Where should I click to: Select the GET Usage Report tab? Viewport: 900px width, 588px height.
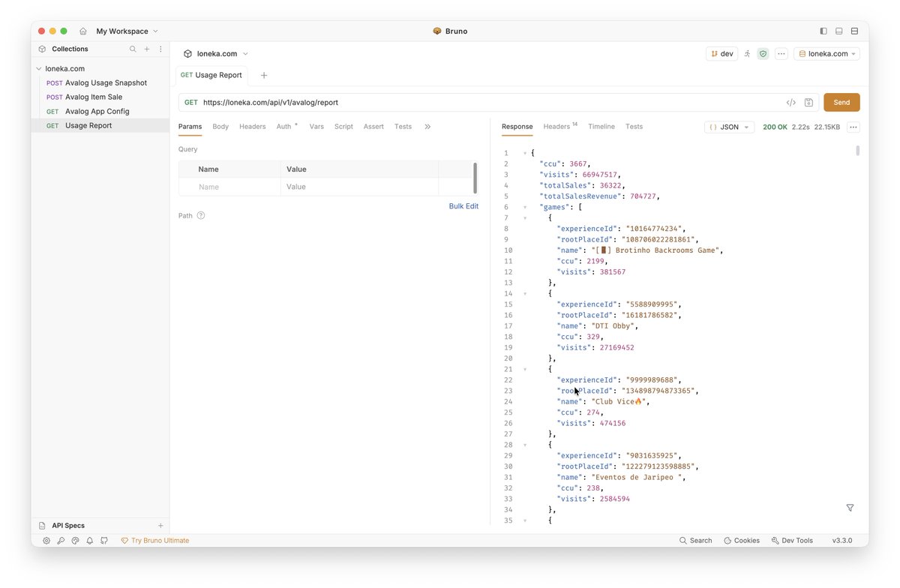coord(211,75)
